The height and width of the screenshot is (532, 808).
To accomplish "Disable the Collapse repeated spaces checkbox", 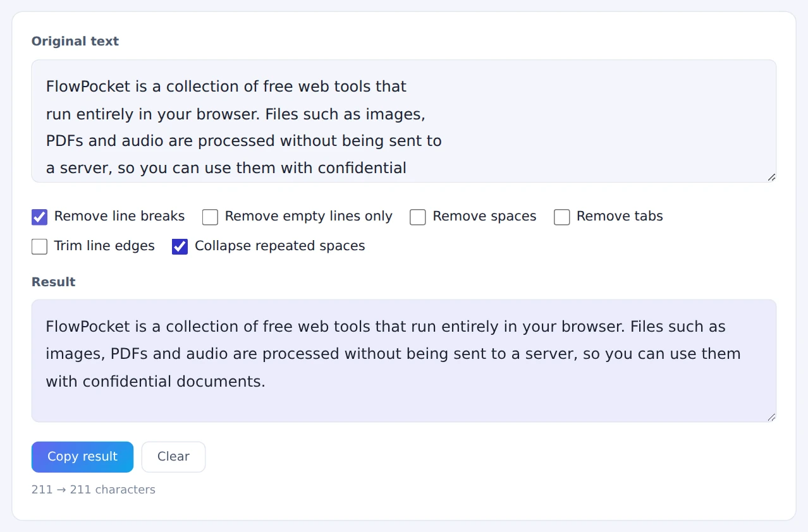I will pos(180,246).
